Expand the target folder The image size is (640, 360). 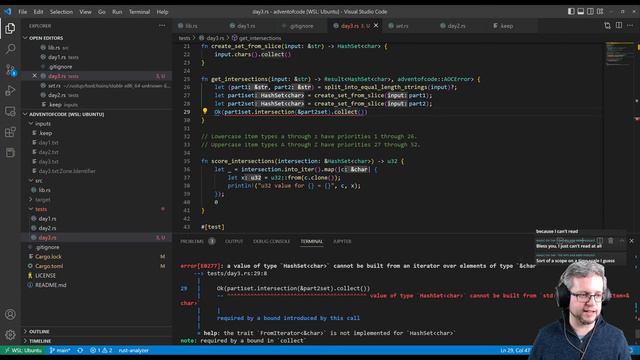(x=42, y=200)
